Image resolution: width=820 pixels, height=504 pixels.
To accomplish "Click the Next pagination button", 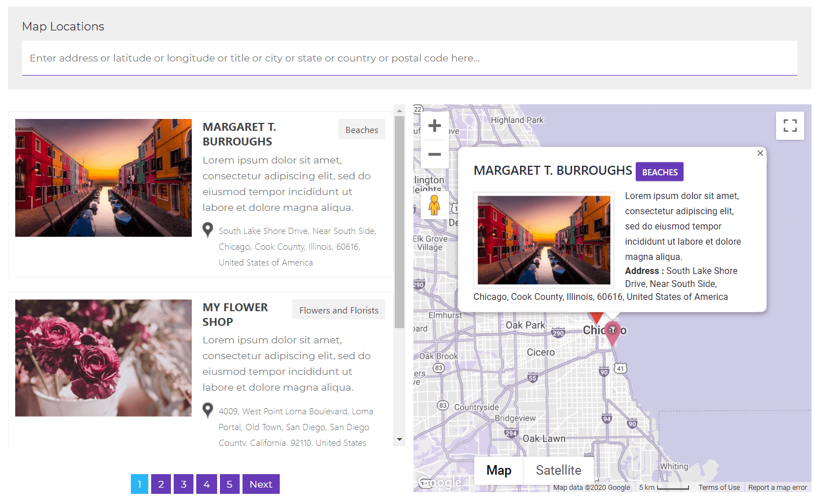I will pos(261,484).
